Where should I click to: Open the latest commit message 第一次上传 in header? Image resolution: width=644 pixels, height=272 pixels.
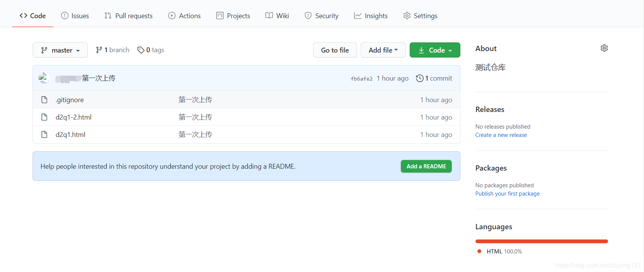click(99, 78)
